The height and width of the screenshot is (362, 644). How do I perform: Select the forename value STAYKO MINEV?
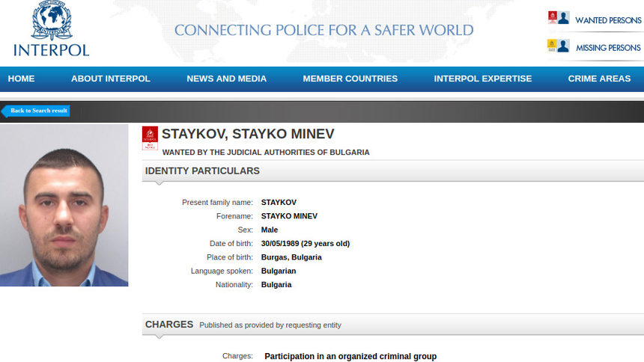coord(289,216)
